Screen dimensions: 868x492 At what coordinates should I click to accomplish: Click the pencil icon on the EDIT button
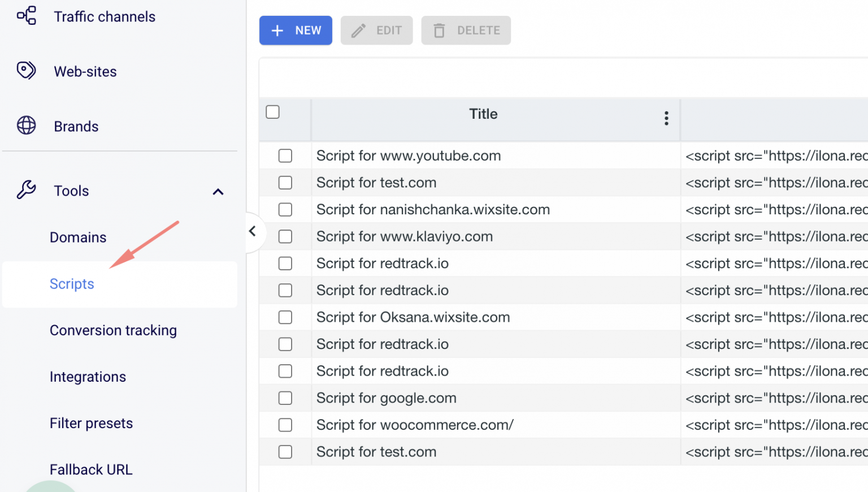point(358,31)
